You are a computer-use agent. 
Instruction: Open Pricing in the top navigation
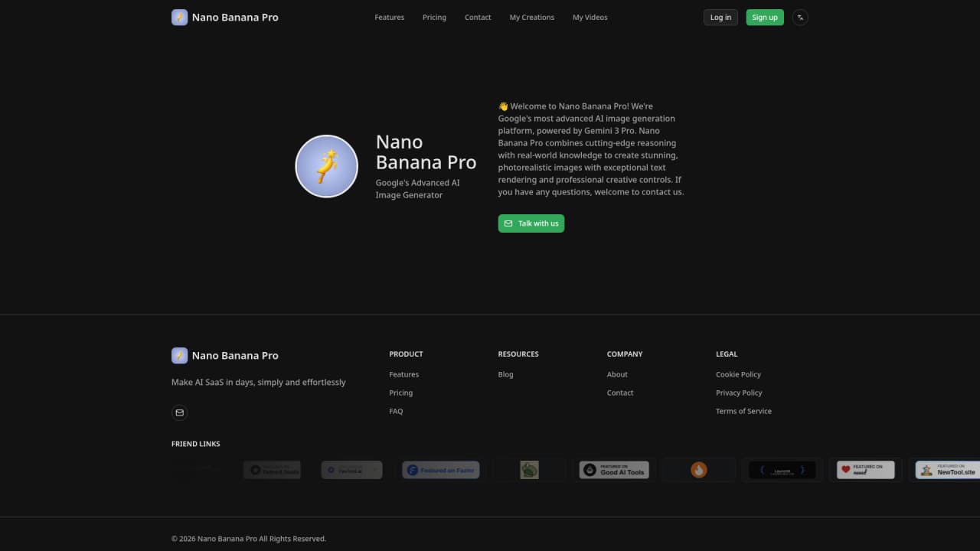(434, 17)
